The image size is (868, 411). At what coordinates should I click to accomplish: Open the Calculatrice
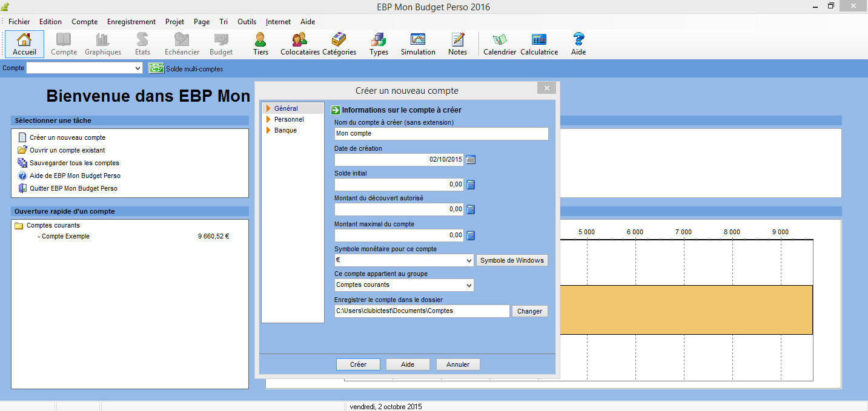538,44
